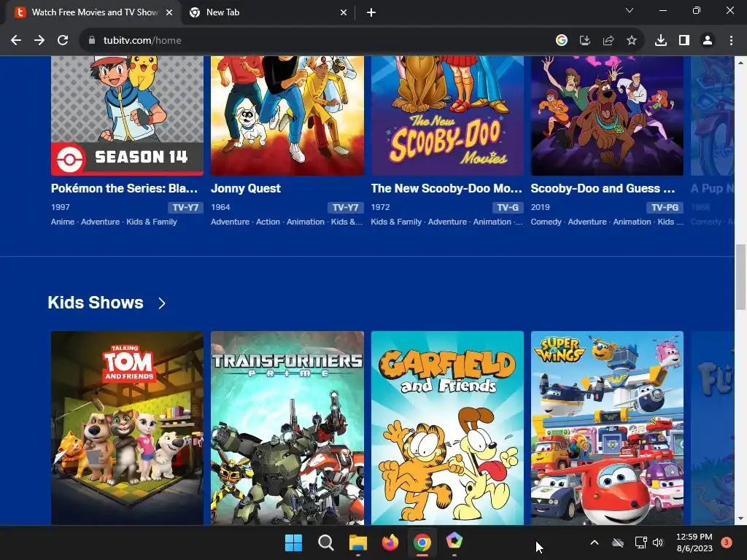Switch to the New Tab tab

pos(268,13)
